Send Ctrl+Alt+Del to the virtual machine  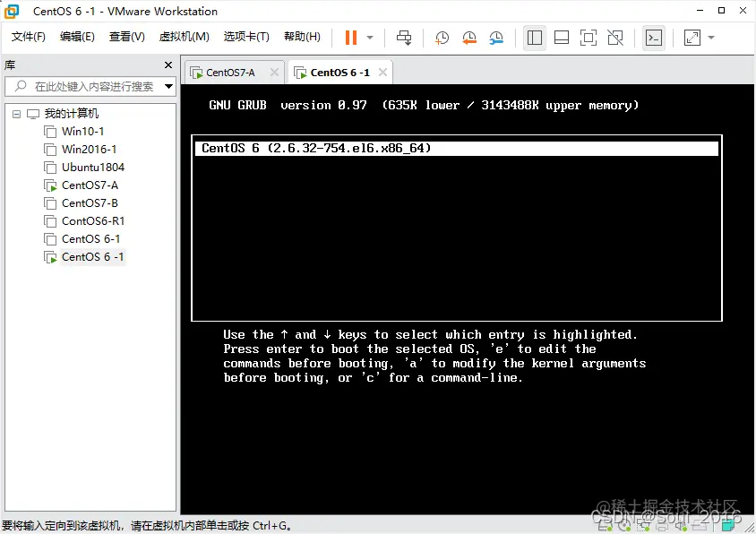pyautogui.click(x=404, y=38)
